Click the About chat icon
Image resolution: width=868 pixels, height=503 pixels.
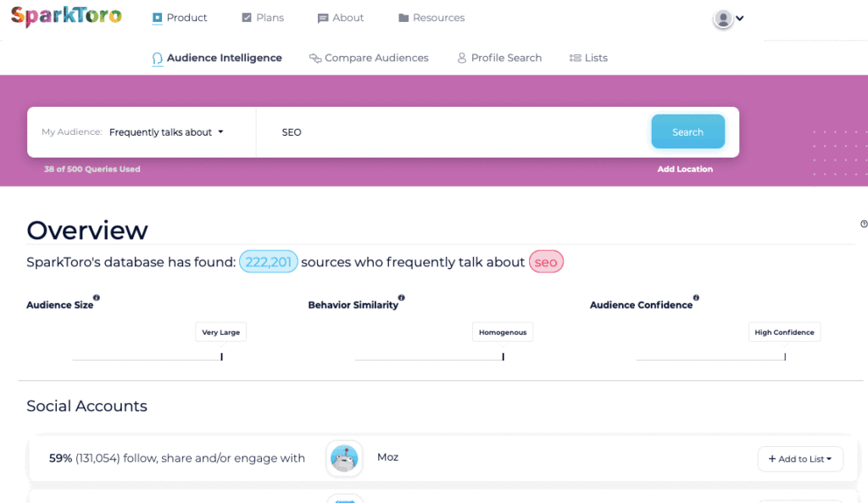click(x=323, y=19)
